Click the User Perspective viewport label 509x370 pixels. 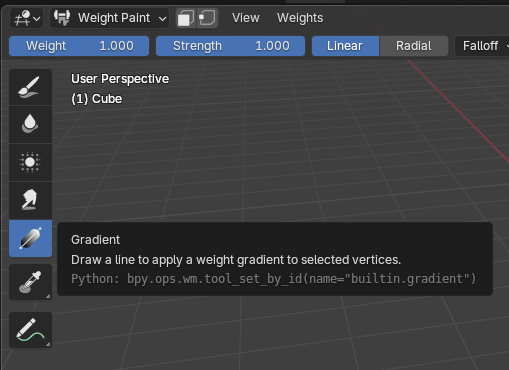point(120,79)
